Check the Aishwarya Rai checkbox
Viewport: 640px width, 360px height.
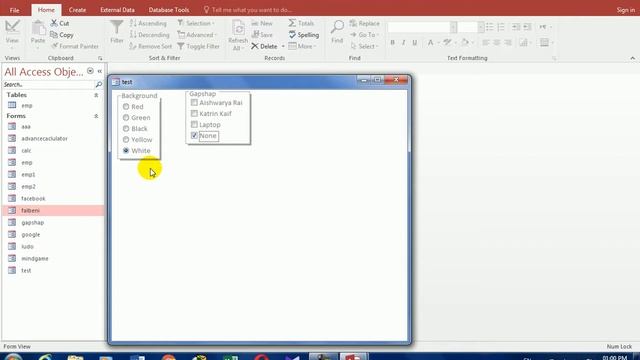(194, 102)
